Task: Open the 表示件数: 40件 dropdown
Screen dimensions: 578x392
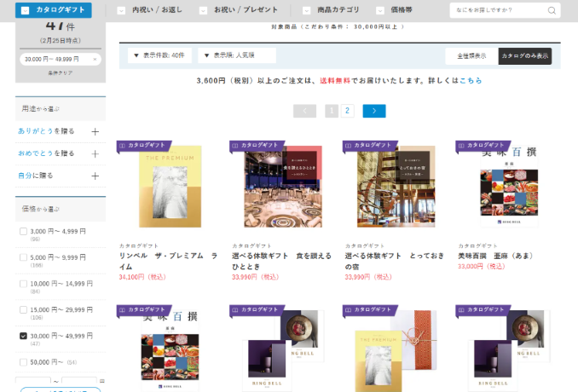Action: tap(159, 55)
